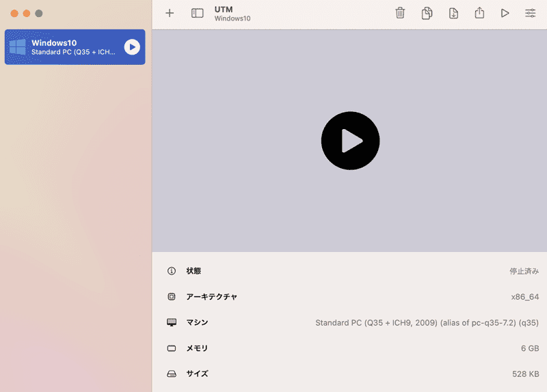
Task: Click the monitor icon beside マシン
Action: [x=172, y=322]
